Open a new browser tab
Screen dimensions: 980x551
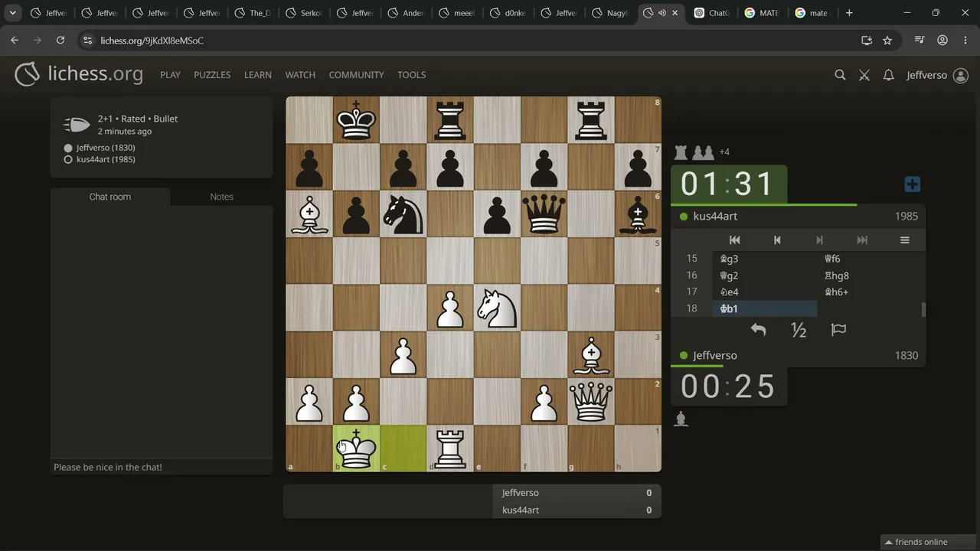coord(848,13)
